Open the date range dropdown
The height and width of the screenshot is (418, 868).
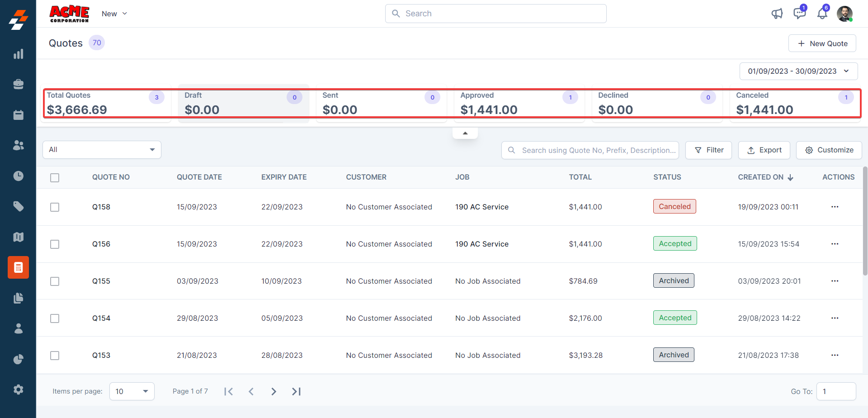click(798, 71)
